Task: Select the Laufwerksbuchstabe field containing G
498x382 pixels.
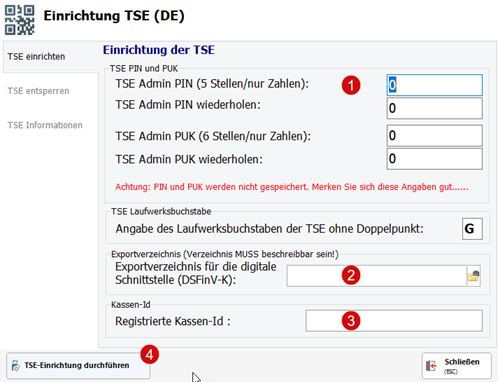Action: point(472,229)
